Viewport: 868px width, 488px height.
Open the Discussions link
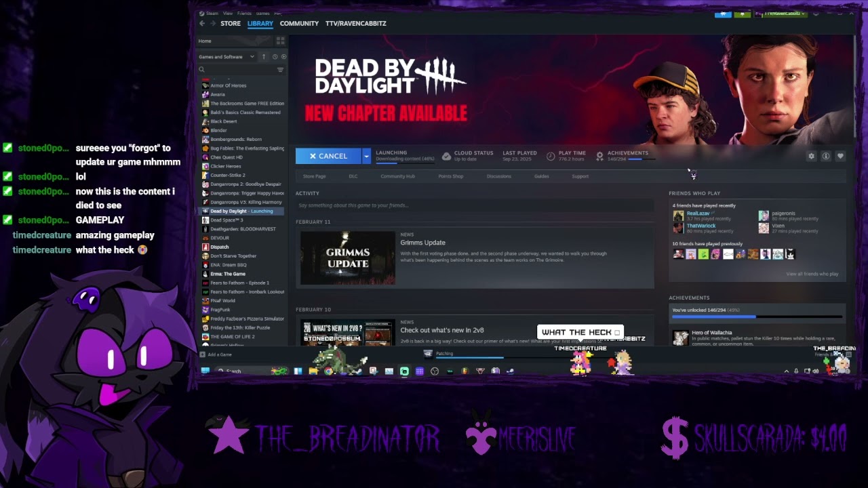[x=499, y=176]
